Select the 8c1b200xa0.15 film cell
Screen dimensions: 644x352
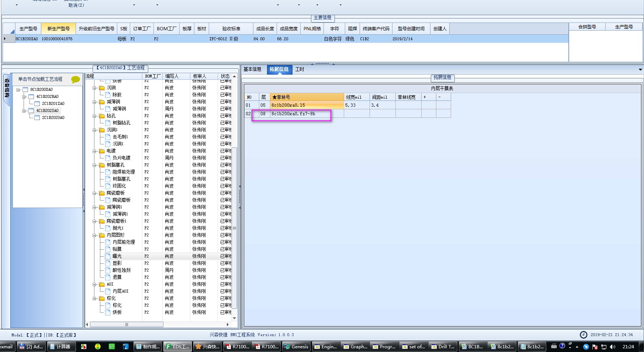point(307,105)
